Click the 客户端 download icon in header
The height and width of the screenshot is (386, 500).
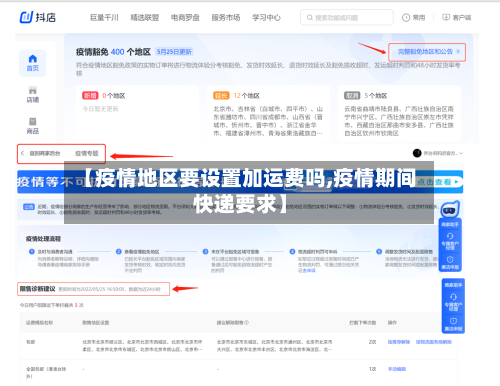(x=446, y=17)
